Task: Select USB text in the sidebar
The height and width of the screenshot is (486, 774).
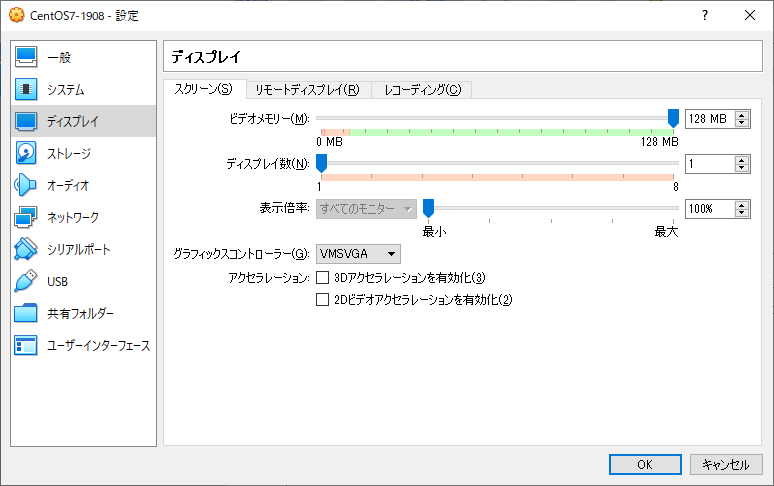Action: 57,282
